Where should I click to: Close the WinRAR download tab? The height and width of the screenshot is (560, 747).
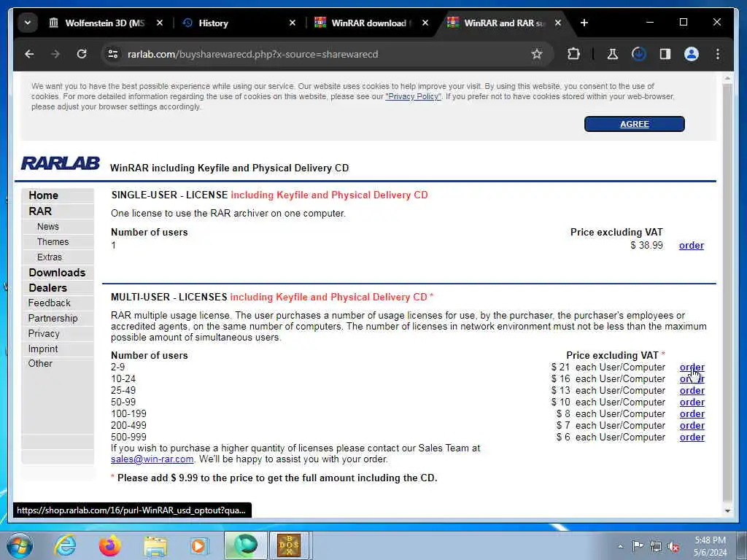(425, 23)
